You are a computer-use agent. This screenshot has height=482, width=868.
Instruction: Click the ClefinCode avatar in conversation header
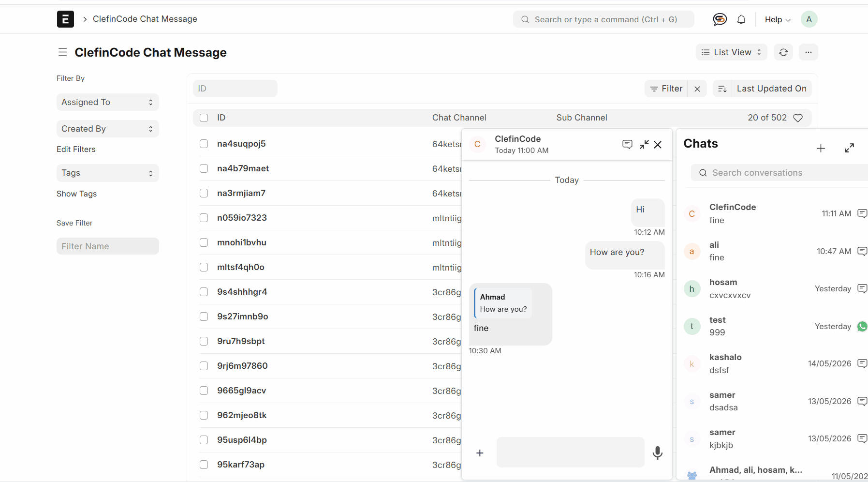pyautogui.click(x=477, y=144)
